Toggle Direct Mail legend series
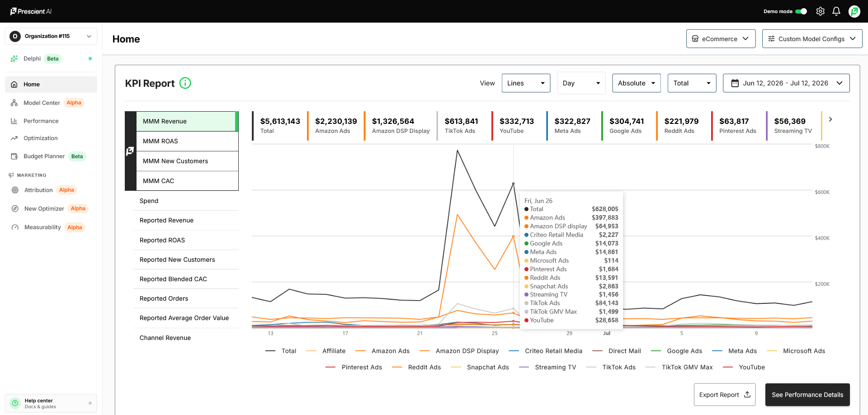The height and width of the screenshot is (415, 868). tap(617, 351)
